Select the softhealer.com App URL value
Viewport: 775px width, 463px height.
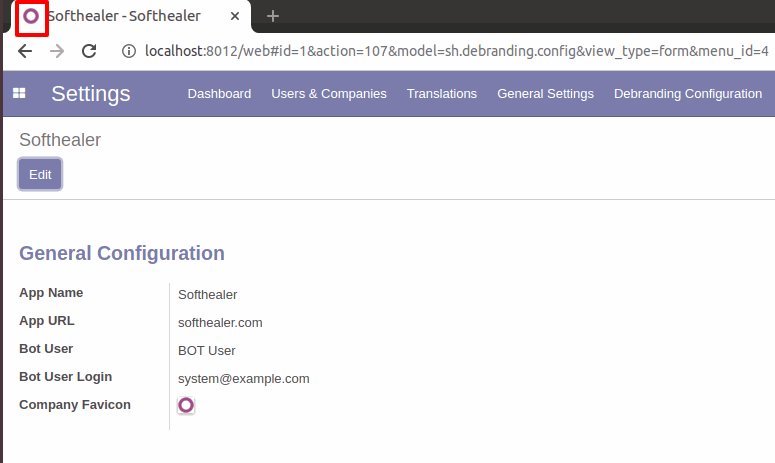[x=220, y=323]
